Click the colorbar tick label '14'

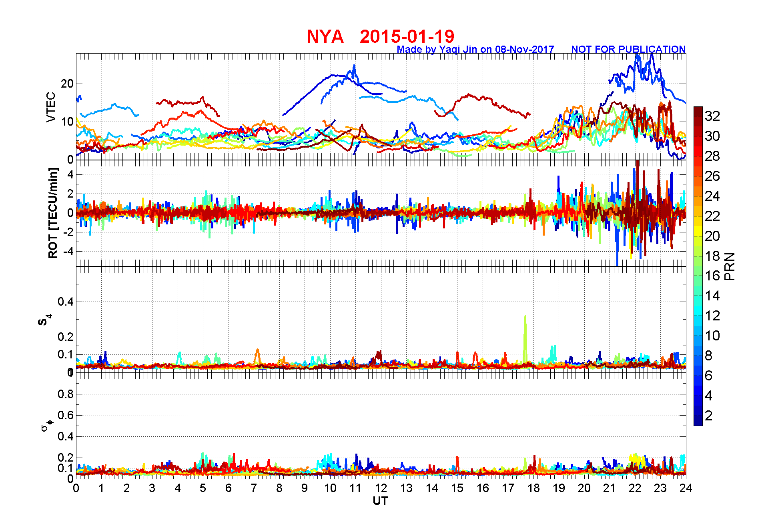click(712, 296)
